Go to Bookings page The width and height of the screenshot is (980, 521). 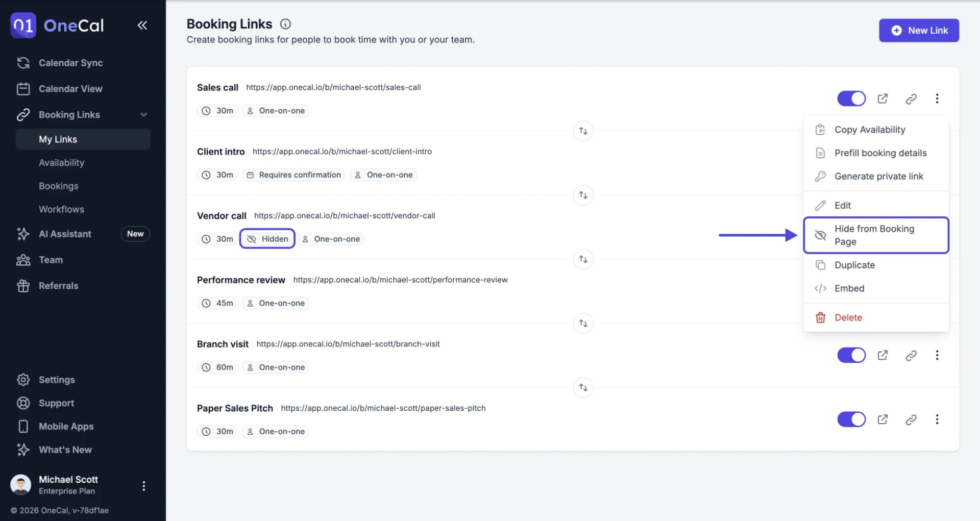[x=59, y=186]
